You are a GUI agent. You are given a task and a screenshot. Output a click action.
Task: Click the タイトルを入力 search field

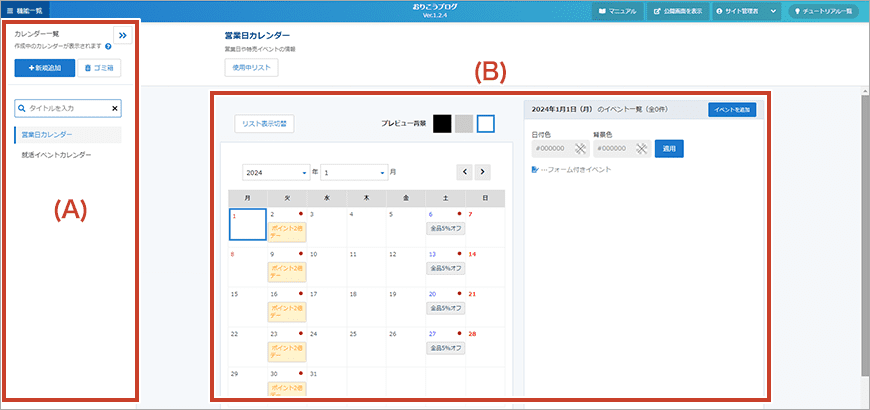point(64,108)
